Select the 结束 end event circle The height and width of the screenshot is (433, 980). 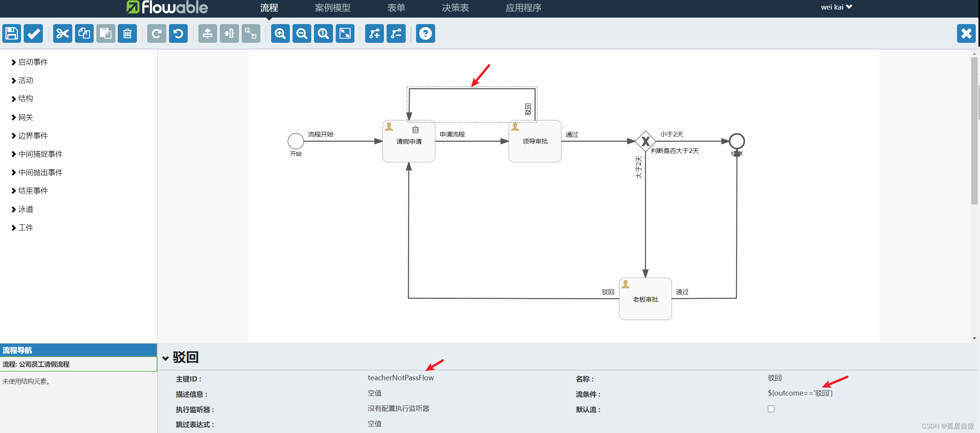click(737, 141)
